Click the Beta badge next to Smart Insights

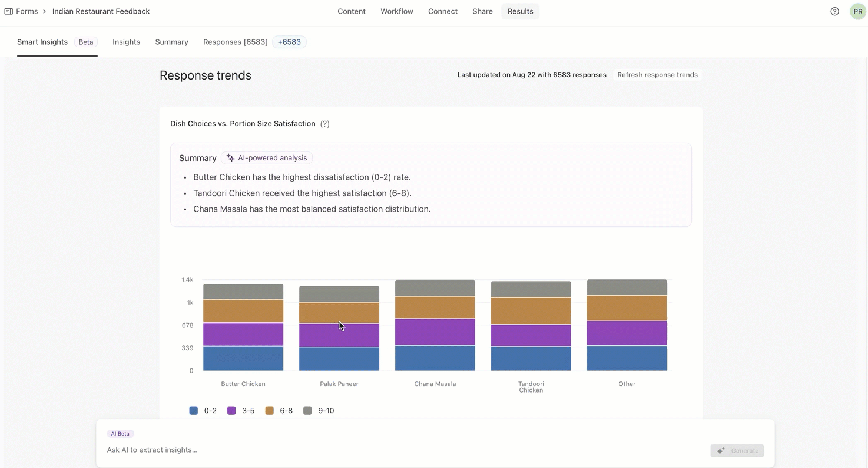[x=86, y=42]
